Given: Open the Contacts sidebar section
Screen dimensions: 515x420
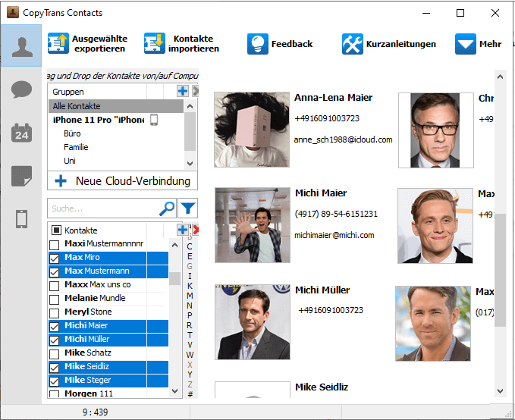Looking at the screenshot, I should (21, 46).
